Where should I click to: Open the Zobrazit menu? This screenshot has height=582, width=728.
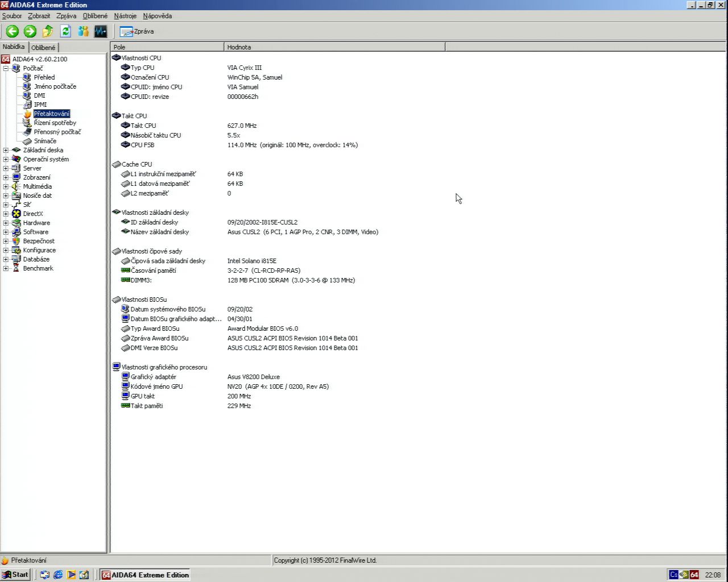[39, 16]
